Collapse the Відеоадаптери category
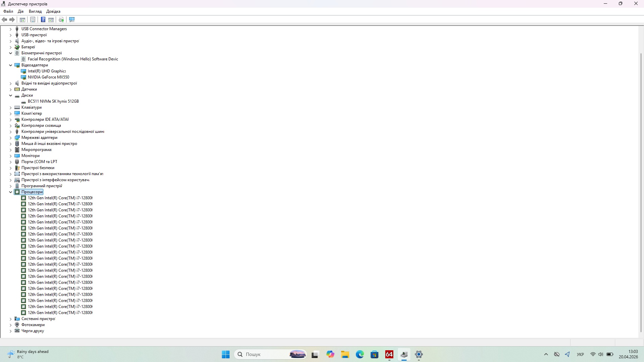 pos(10,65)
